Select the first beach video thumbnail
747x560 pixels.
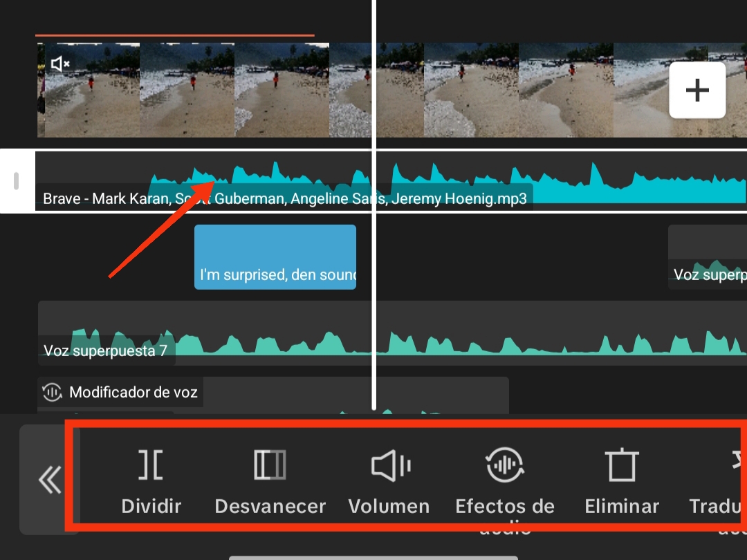[x=89, y=90]
